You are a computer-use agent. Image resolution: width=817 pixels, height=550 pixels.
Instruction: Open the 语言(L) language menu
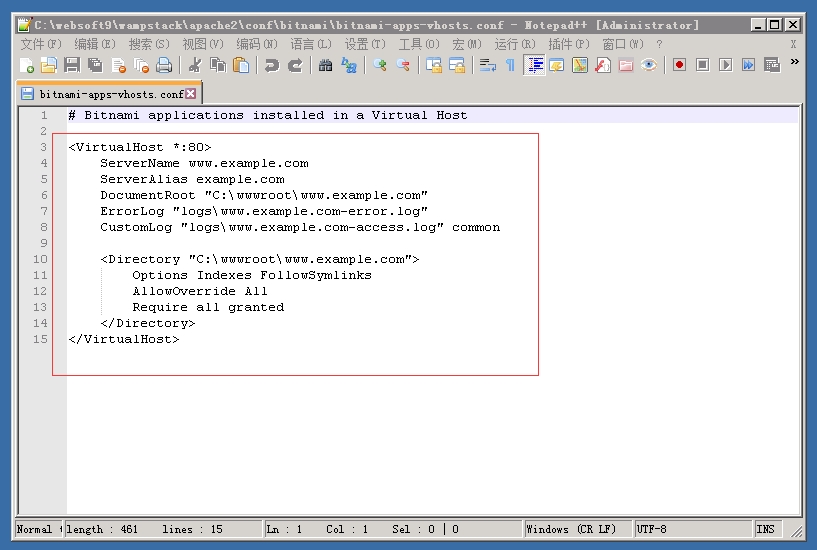tap(311, 44)
